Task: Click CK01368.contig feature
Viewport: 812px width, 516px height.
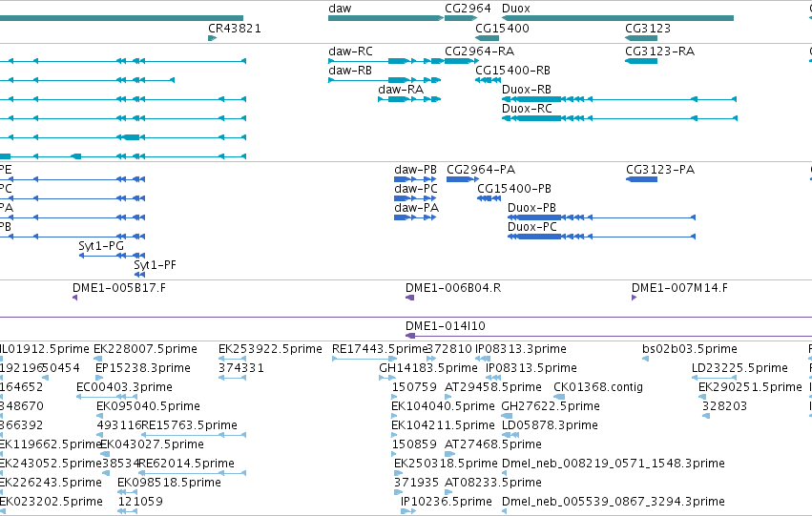Action: [559, 397]
